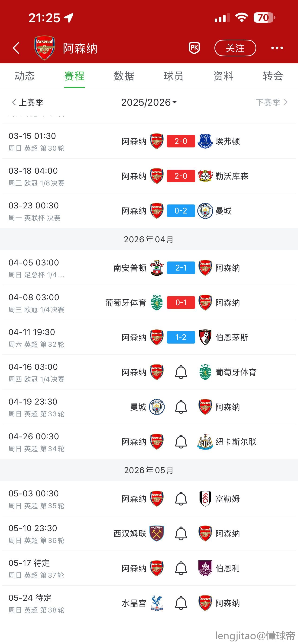298x644 pixels.
Task: Switch to the 球员 tab
Action: click(x=173, y=76)
